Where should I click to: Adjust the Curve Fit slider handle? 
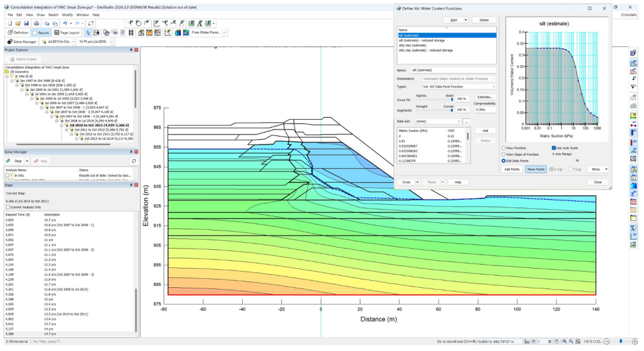[452, 99]
